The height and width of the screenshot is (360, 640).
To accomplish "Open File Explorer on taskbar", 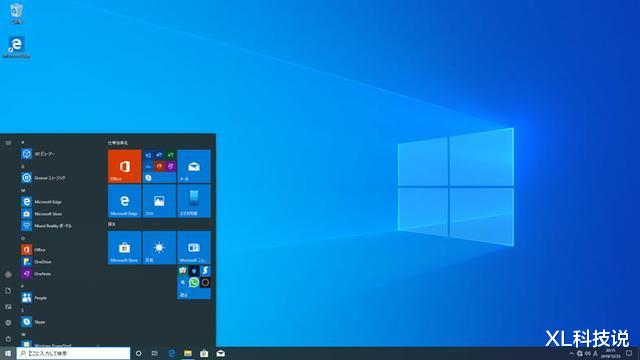I will click(x=188, y=353).
